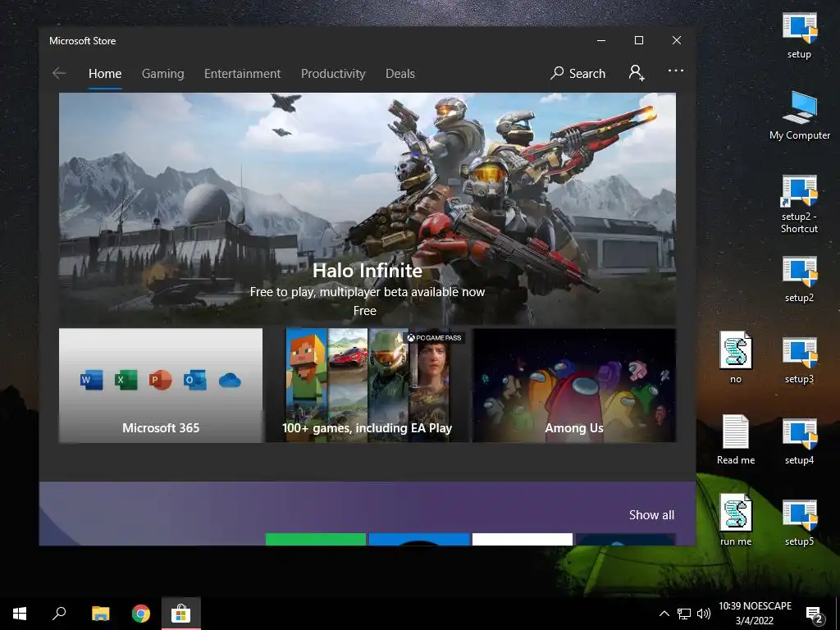This screenshot has height=630, width=840.
Task: Open File Explorer from the taskbar
Action: pyautogui.click(x=100, y=614)
